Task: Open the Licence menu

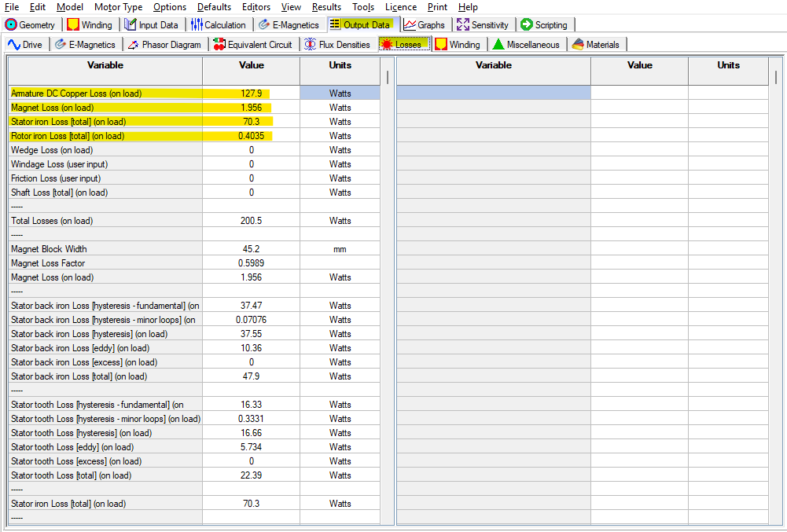Action: coord(401,7)
